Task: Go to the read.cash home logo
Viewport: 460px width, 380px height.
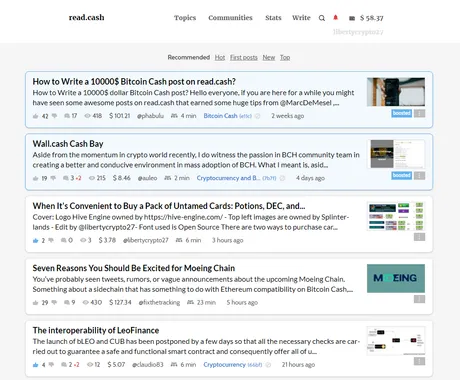Action: point(86,17)
